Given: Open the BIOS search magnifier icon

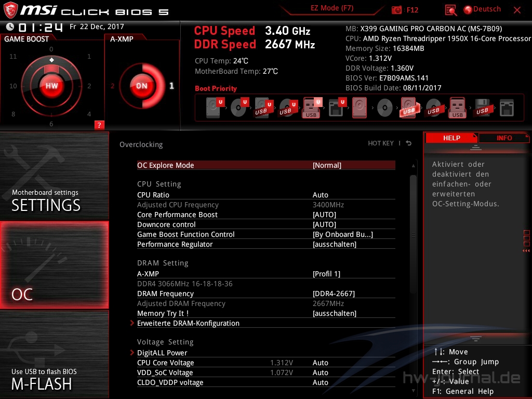Looking at the screenshot, I should [x=450, y=10].
